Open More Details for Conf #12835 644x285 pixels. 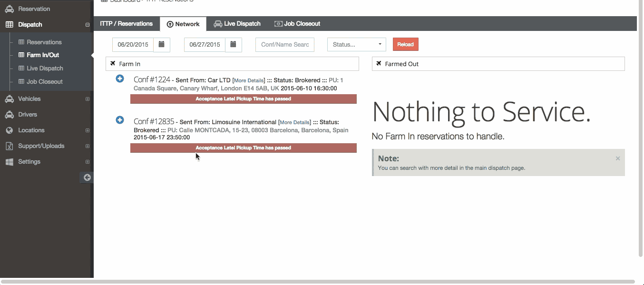(294, 122)
